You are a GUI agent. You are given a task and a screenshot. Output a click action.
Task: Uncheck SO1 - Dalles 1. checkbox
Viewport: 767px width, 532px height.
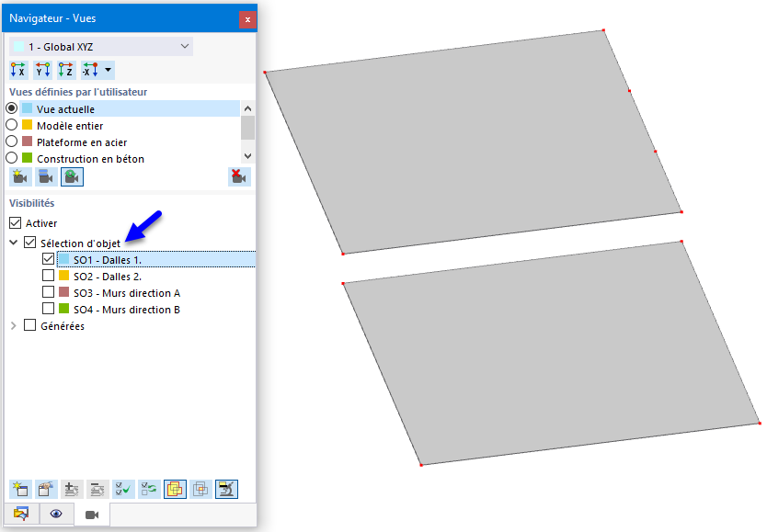(48, 259)
